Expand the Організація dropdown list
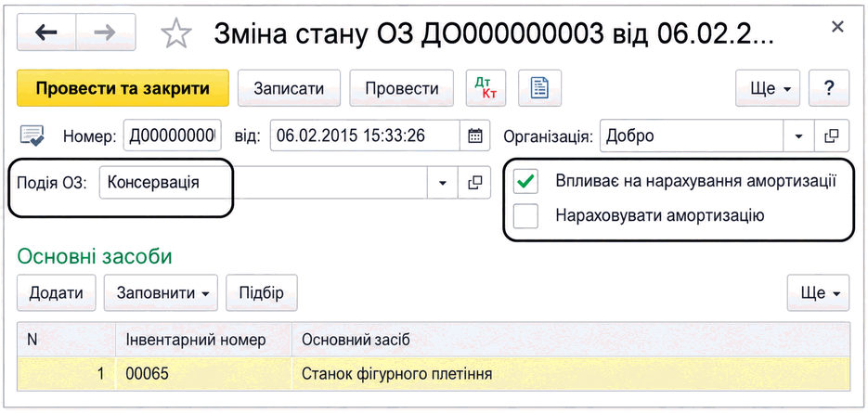This screenshot has height=413, width=868. pos(798,136)
